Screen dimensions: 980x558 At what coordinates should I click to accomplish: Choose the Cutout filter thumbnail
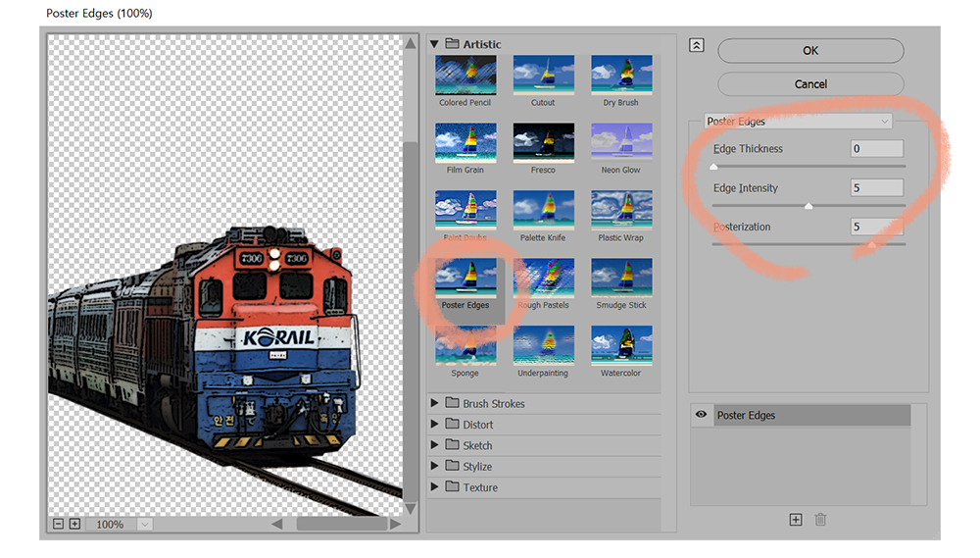[543, 76]
